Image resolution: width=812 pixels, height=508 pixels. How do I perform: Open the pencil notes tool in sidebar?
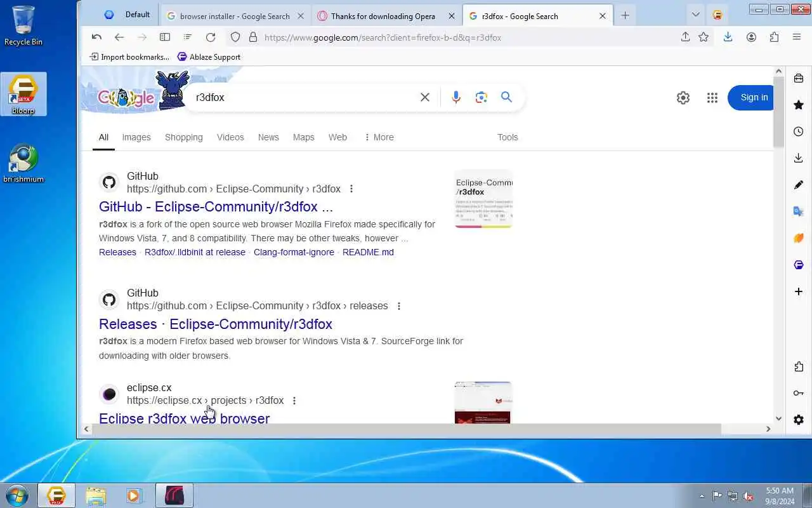(x=799, y=185)
